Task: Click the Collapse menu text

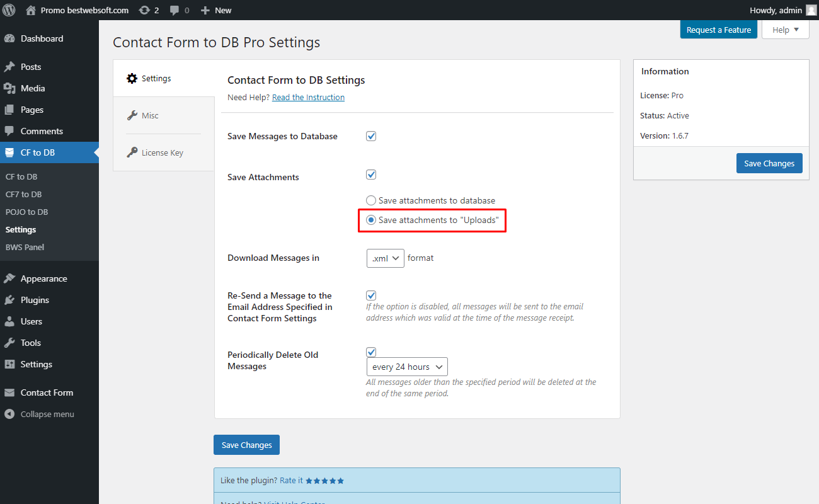Action: point(47,414)
